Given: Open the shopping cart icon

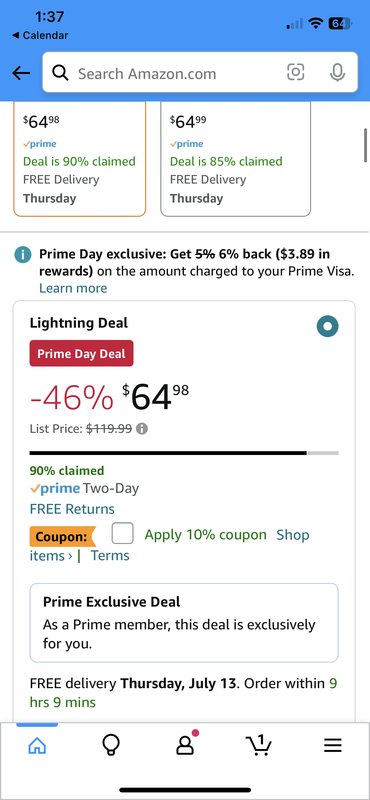Looking at the screenshot, I should (x=259, y=745).
